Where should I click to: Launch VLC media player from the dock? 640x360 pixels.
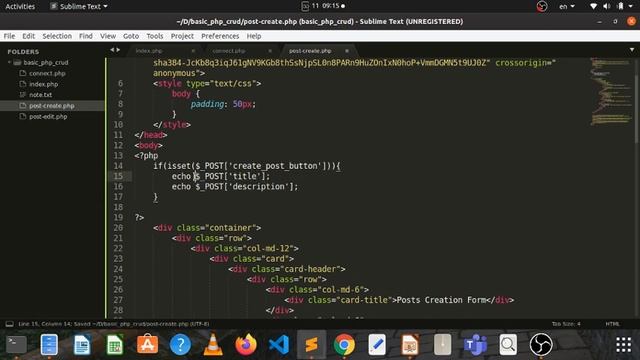[x=213, y=345]
